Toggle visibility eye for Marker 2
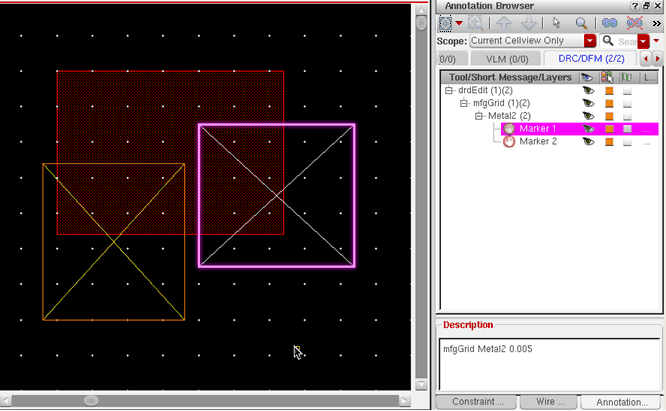666x411 pixels. (x=588, y=142)
